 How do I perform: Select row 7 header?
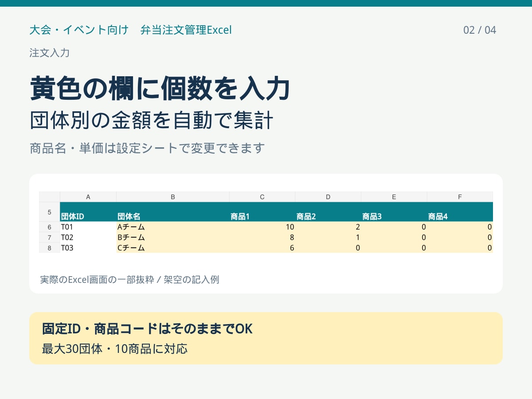click(50, 237)
